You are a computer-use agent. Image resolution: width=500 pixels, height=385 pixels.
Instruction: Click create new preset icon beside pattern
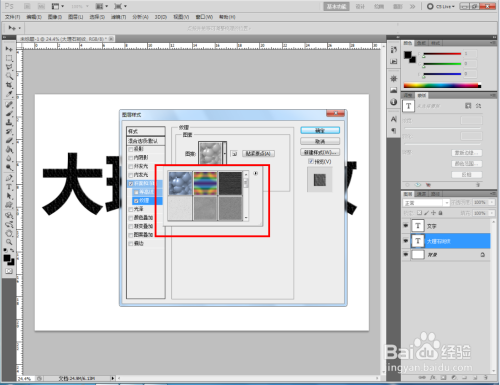point(234,154)
